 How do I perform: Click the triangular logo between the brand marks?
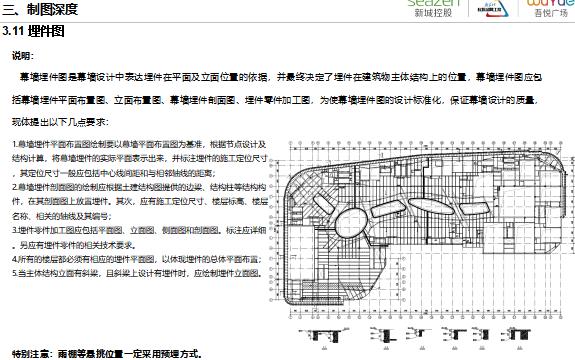point(493,8)
